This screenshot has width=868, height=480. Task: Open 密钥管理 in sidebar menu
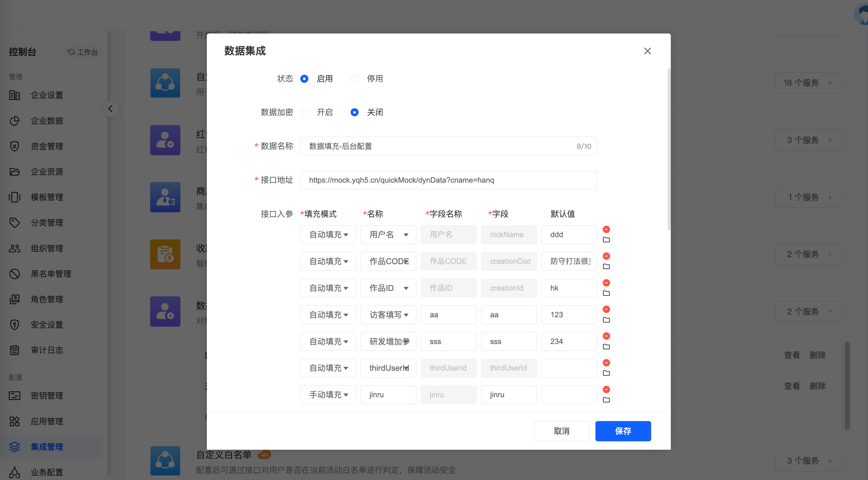(47, 396)
